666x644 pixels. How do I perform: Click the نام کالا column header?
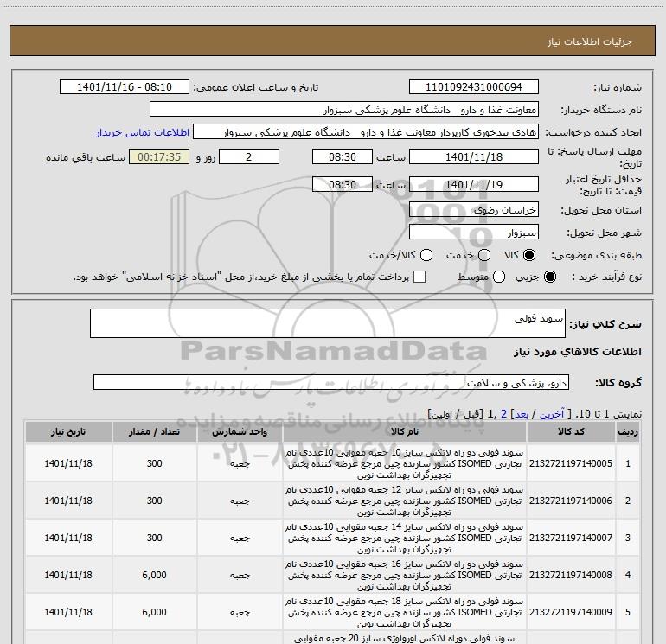click(x=405, y=431)
